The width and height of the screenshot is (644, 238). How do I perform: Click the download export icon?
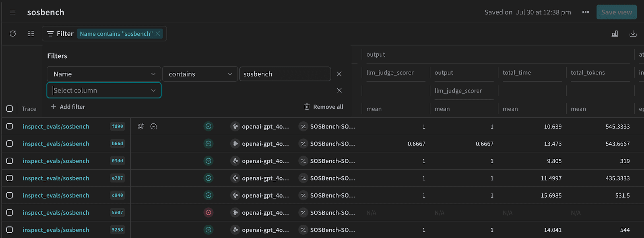coord(633,34)
